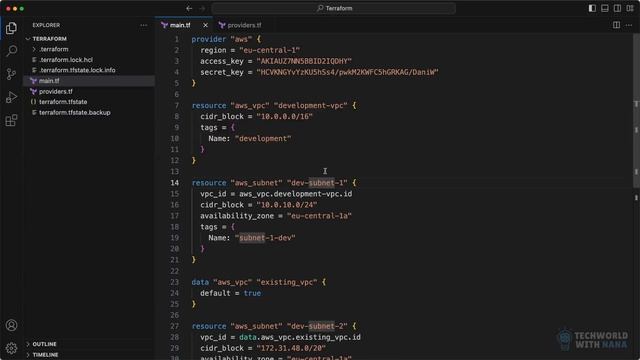Click "dev-subnet-1" resource name
The width and height of the screenshot is (640, 360).
point(317,183)
